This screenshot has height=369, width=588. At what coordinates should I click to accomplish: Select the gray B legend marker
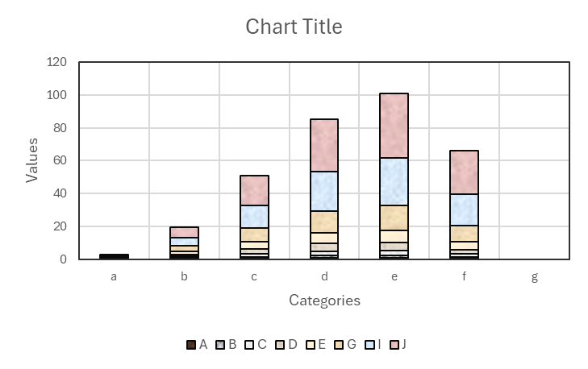[x=220, y=345]
